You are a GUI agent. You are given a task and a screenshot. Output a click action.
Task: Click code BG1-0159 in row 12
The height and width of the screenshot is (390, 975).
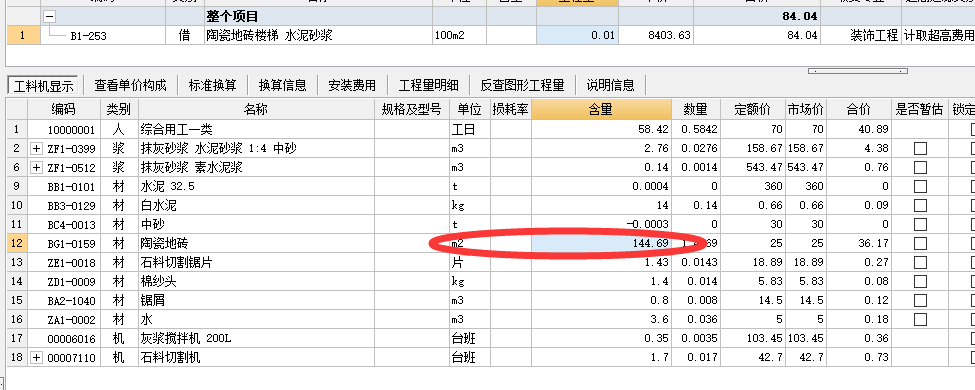pos(63,243)
